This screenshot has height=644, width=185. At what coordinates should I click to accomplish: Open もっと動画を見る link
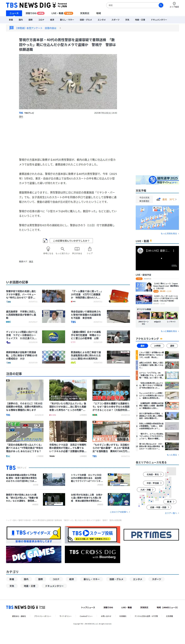(x=170, y=331)
